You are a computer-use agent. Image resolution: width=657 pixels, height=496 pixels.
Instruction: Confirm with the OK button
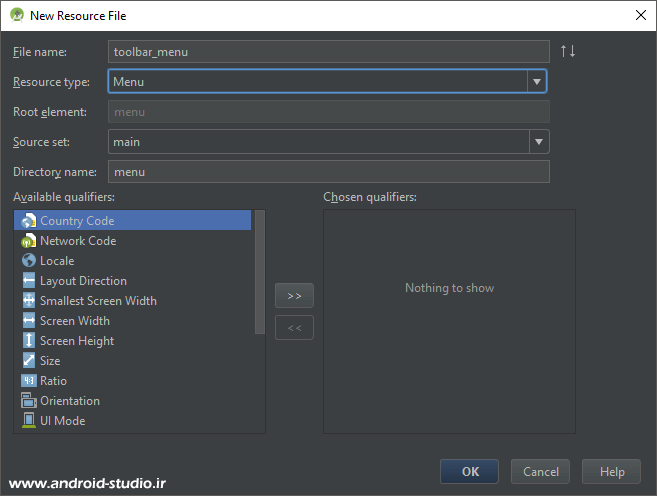[x=471, y=472]
